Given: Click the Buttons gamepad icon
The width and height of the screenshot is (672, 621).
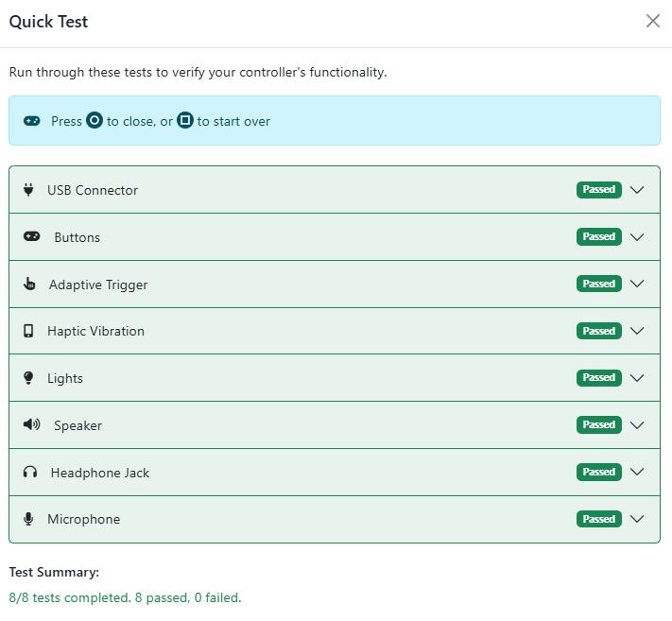Looking at the screenshot, I should 32,237.
